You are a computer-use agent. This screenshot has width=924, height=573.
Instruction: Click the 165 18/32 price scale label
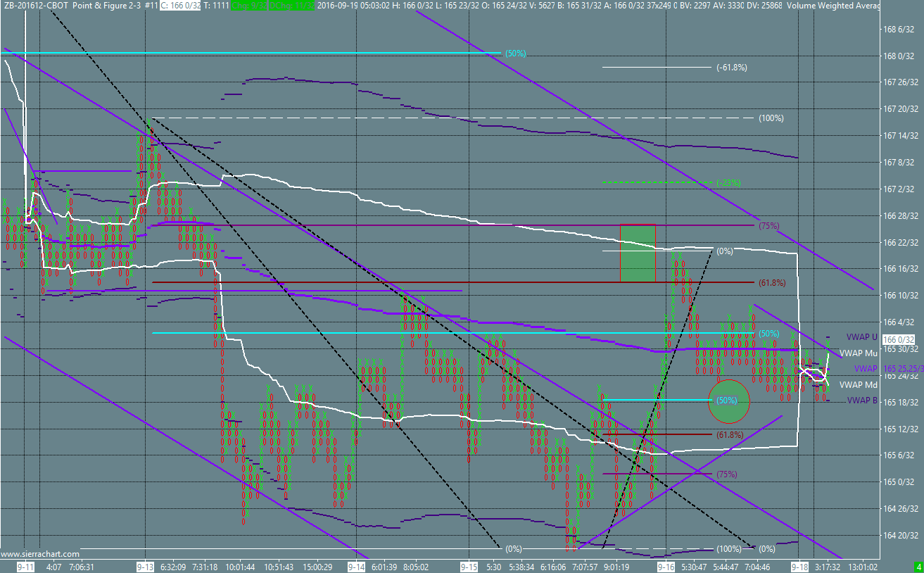pyautogui.click(x=902, y=402)
